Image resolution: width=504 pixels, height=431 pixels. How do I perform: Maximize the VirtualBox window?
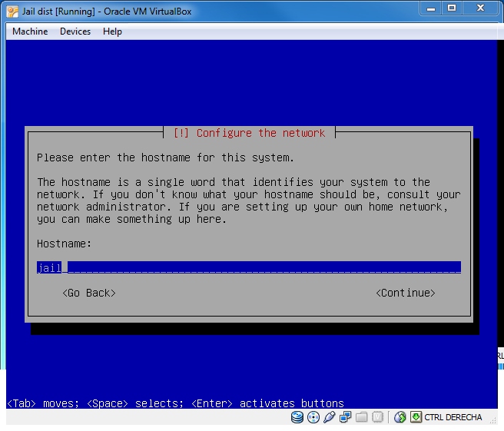tap(452, 8)
